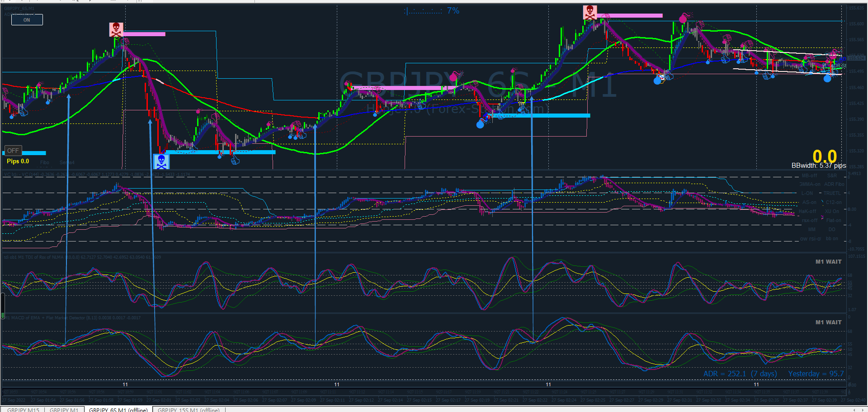Toggle the Flat-on switch

click(x=834, y=220)
